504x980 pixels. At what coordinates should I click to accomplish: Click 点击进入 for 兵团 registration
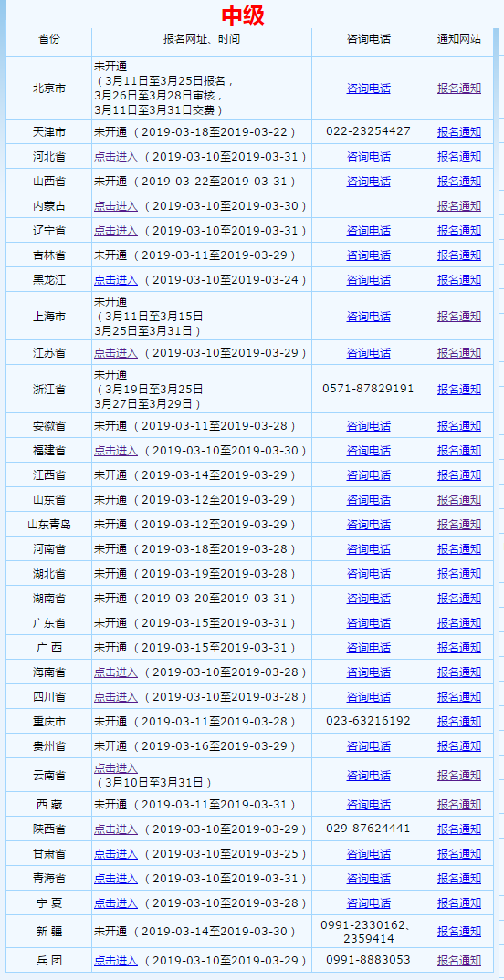click(116, 961)
